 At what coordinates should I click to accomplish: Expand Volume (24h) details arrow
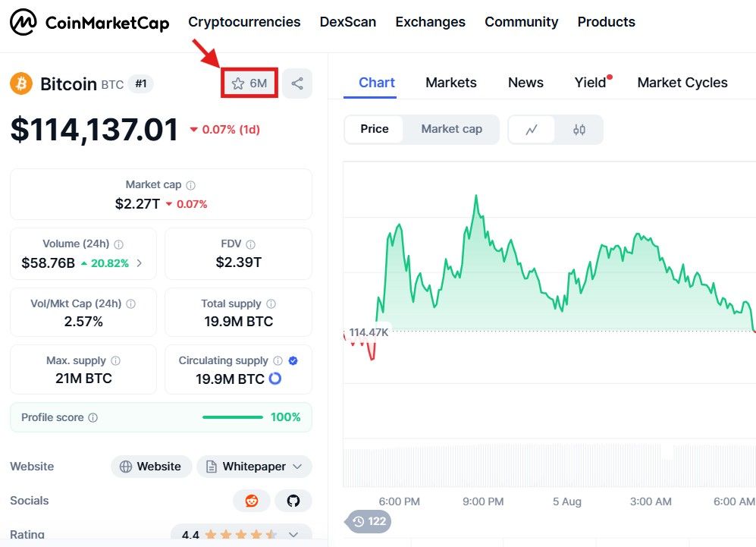(140, 263)
